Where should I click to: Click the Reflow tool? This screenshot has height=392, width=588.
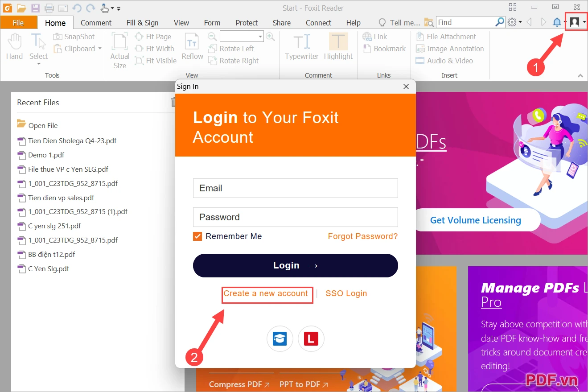click(192, 46)
